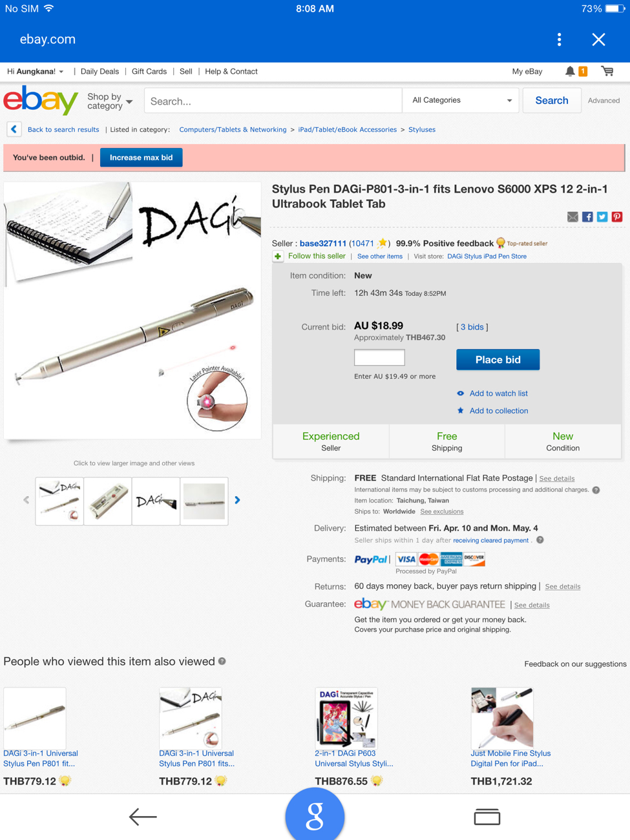Go back with the bottom arrow icon
This screenshot has width=630, height=840.
tap(143, 817)
